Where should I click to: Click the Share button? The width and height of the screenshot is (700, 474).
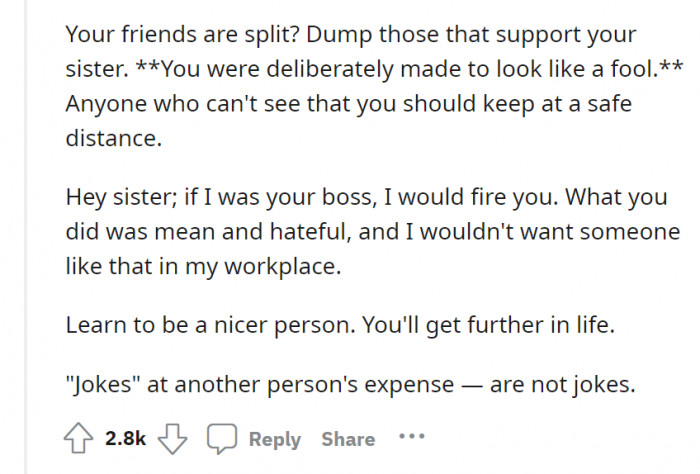tap(348, 439)
